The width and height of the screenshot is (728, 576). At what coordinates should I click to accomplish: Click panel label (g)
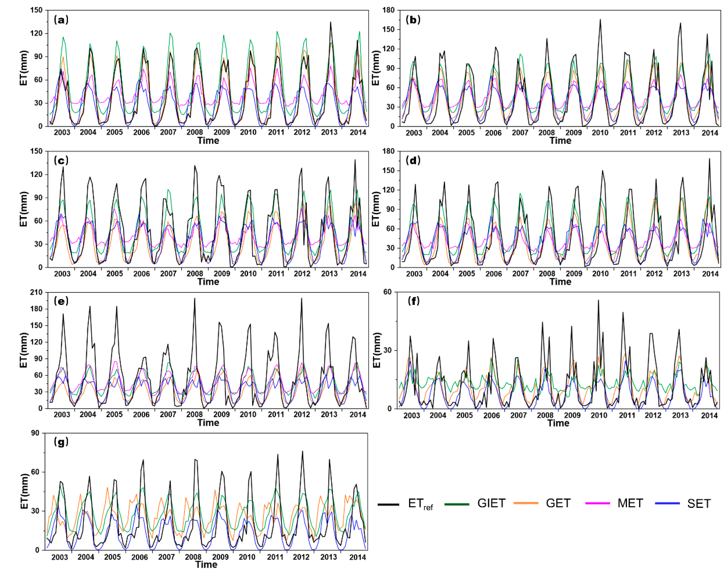61,441
